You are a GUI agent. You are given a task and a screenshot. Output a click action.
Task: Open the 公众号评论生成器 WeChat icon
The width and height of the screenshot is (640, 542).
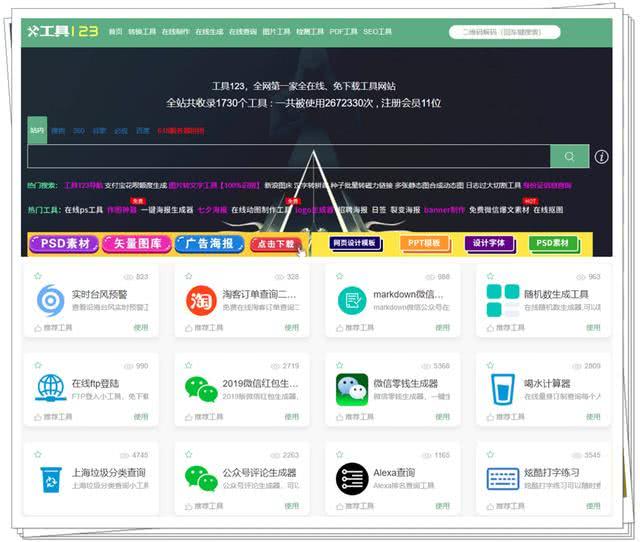(x=201, y=478)
